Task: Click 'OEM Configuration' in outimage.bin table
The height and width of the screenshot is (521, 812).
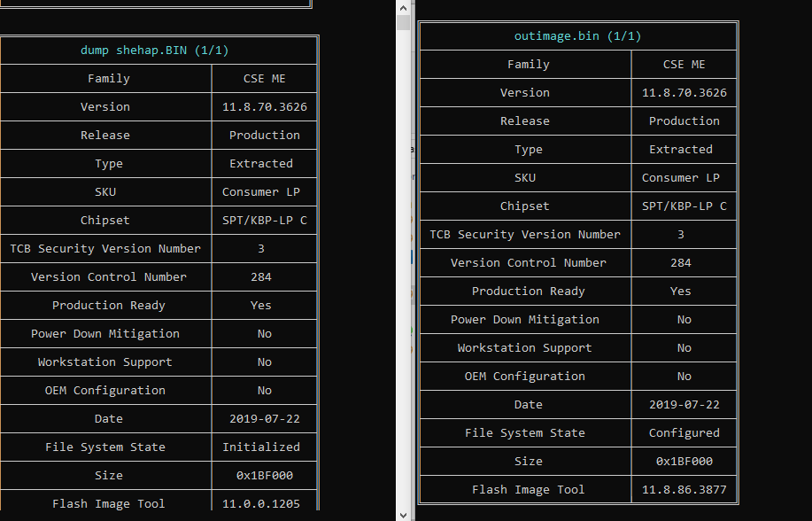Action: (x=524, y=377)
